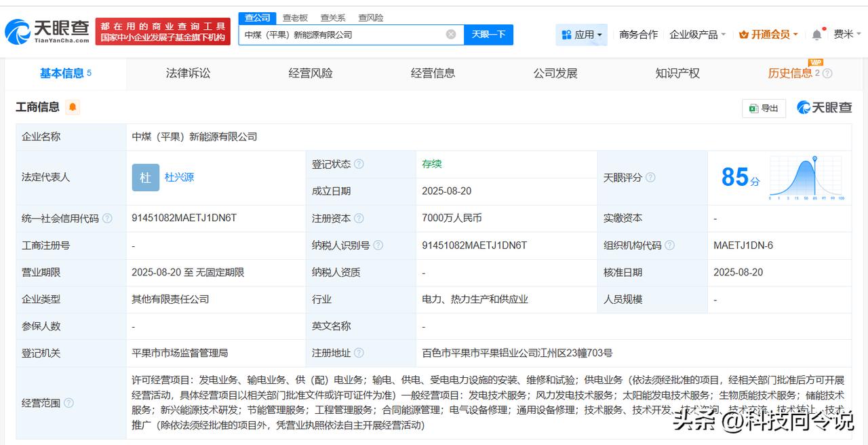
Task: Click the help icon next to 纳税人识别号
Action: (378, 246)
